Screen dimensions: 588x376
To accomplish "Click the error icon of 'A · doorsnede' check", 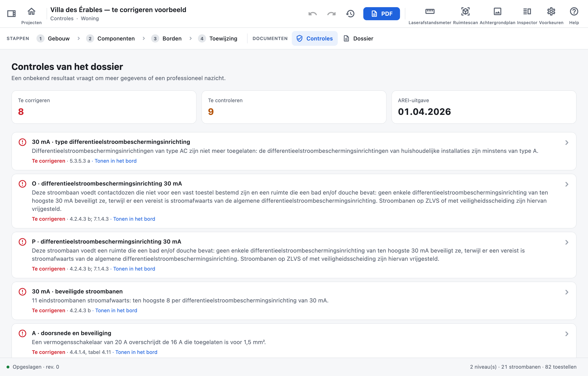I will tap(22, 333).
